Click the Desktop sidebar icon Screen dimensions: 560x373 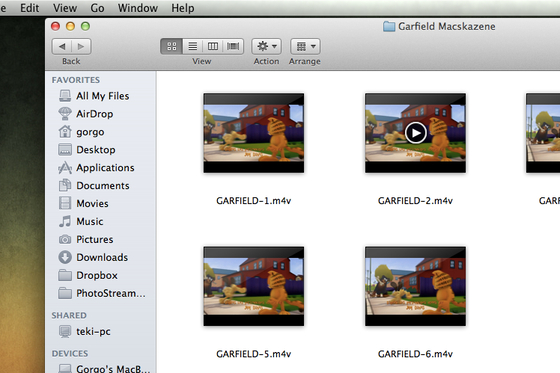click(65, 149)
